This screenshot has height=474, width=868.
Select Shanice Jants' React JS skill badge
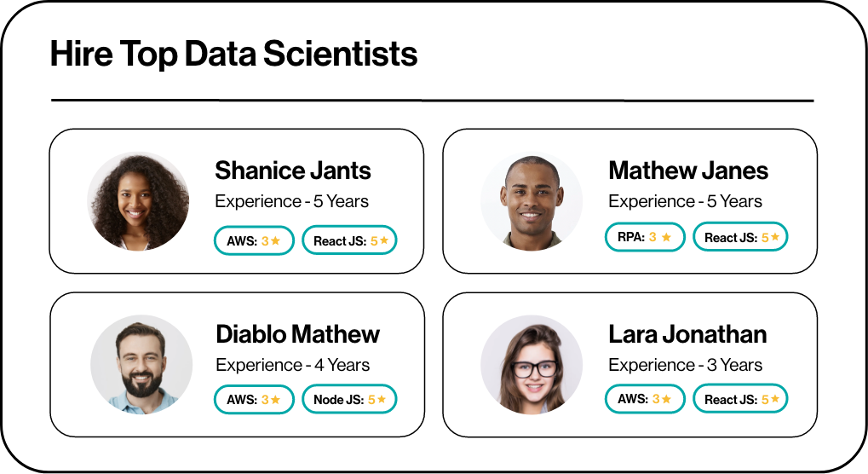pos(349,240)
